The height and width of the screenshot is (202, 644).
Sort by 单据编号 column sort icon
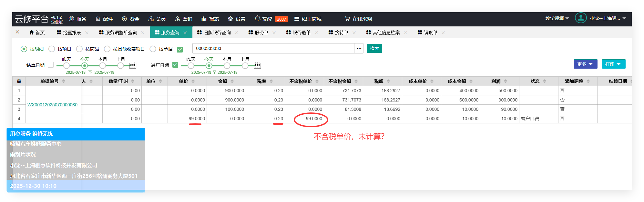click(64, 81)
